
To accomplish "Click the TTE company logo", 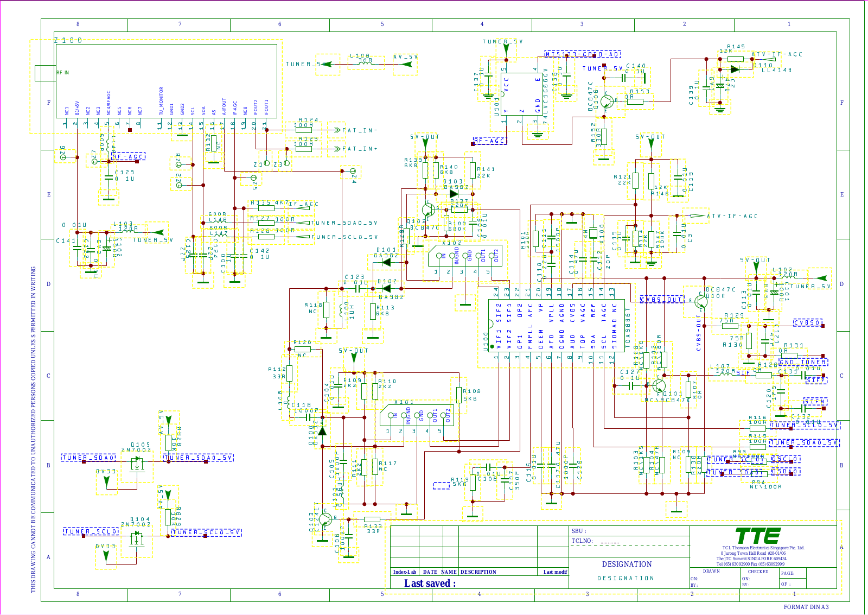I will [x=758, y=536].
